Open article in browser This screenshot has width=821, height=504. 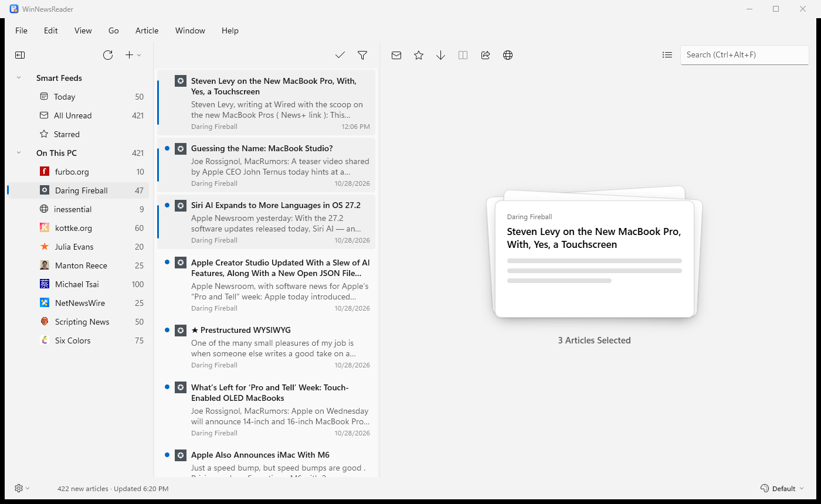508,55
